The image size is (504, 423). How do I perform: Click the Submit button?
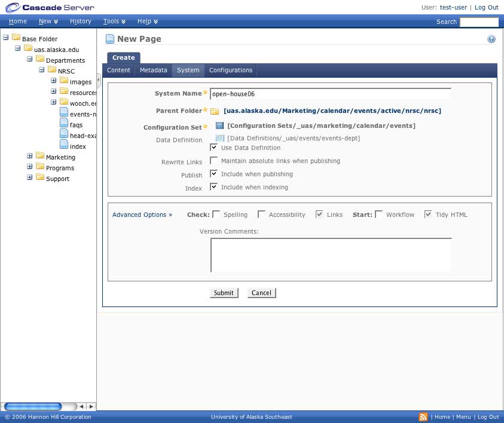tap(224, 293)
